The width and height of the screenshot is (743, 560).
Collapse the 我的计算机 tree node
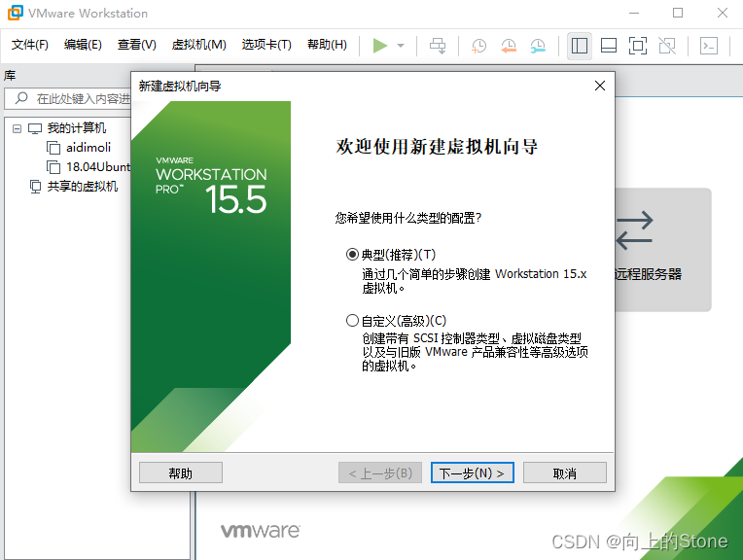pos(18,128)
